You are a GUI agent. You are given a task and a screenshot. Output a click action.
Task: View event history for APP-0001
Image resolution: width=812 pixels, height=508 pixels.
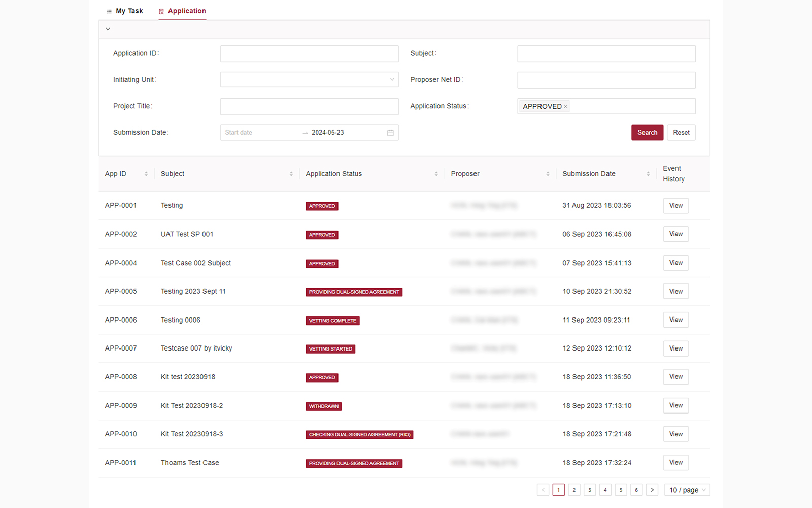(x=675, y=206)
